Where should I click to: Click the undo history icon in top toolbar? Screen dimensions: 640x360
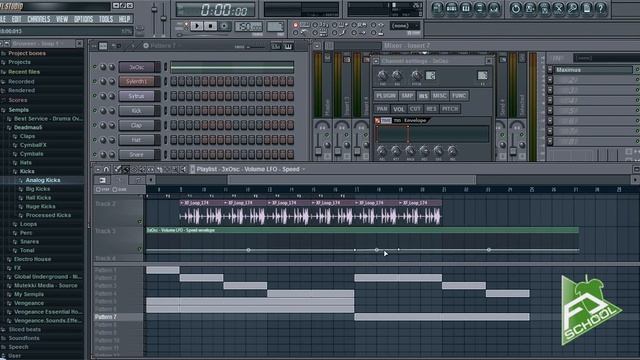click(516, 8)
